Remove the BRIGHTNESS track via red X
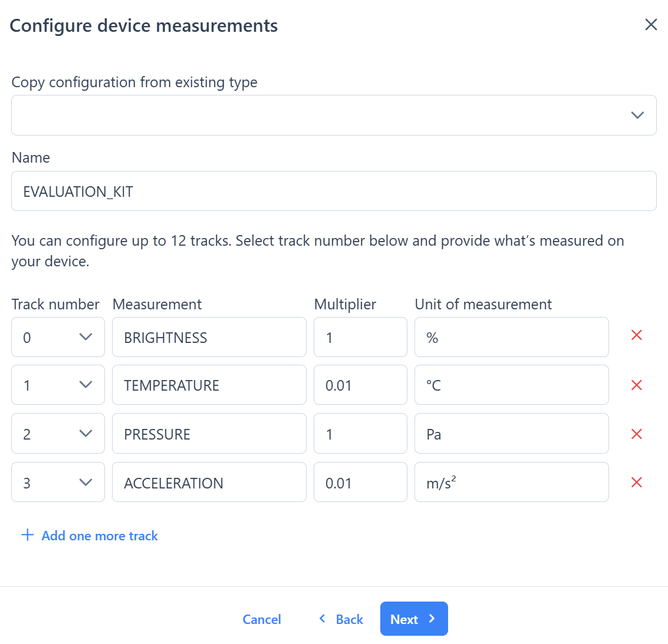This screenshot has height=644, width=668. click(636, 335)
